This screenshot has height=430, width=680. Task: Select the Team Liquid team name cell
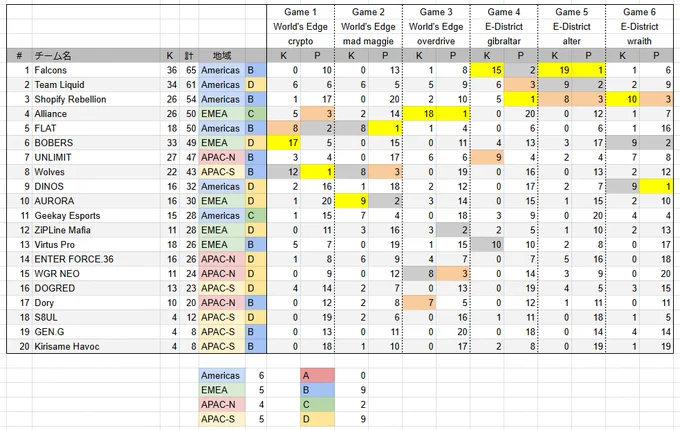point(96,85)
